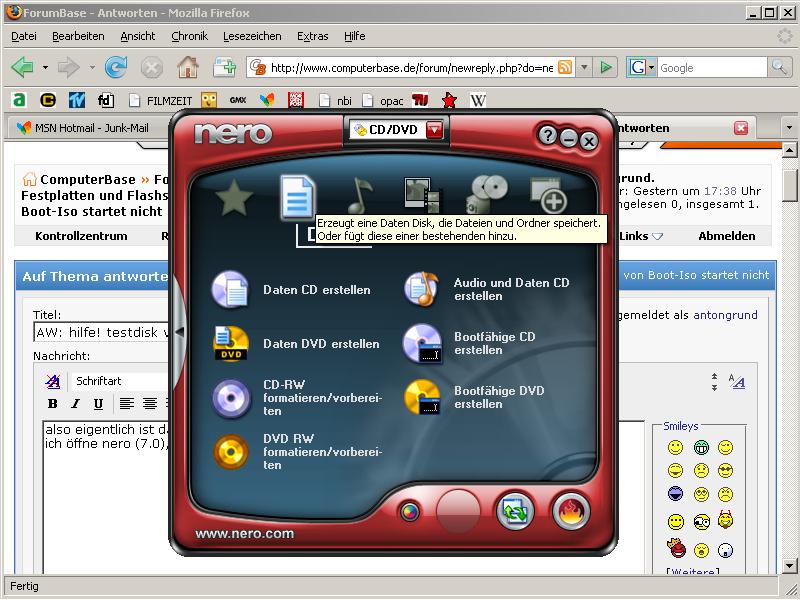The width and height of the screenshot is (800, 600).
Task: Open the Ansicht menu
Action: [x=138, y=36]
